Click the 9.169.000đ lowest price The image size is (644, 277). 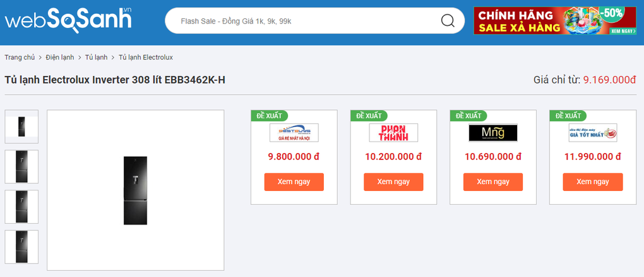(x=610, y=80)
